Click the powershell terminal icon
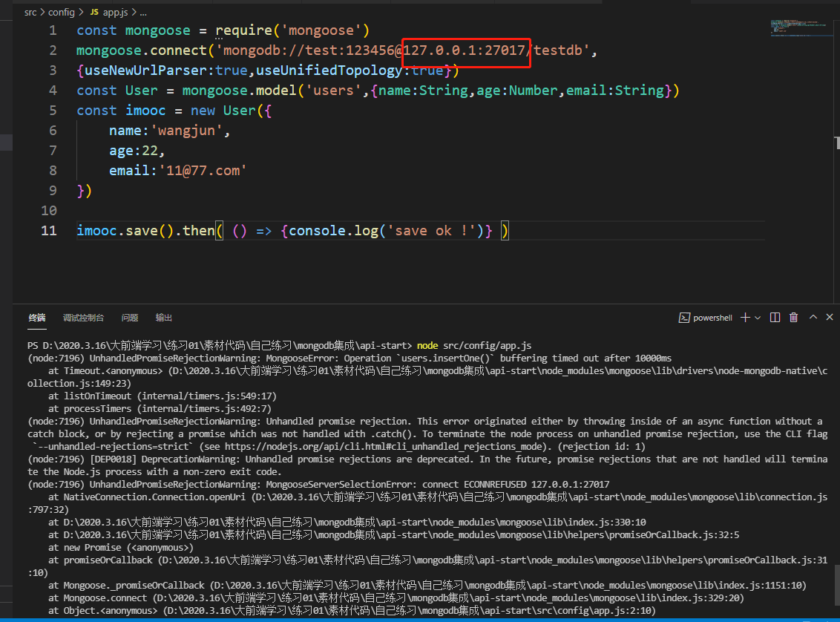This screenshot has height=622, width=840. (x=684, y=318)
